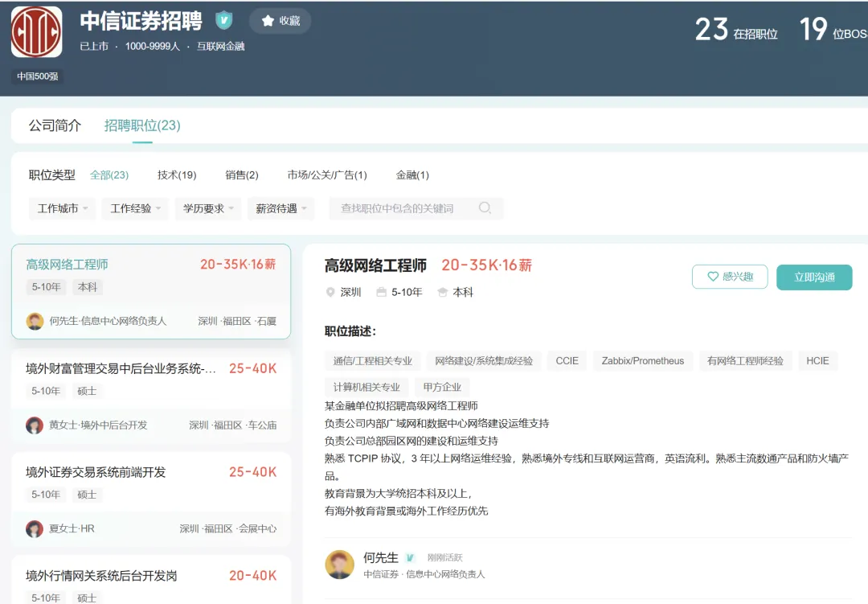Click the verified badge next to 何先生
The image size is (868, 604).
pyautogui.click(x=410, y=557)
